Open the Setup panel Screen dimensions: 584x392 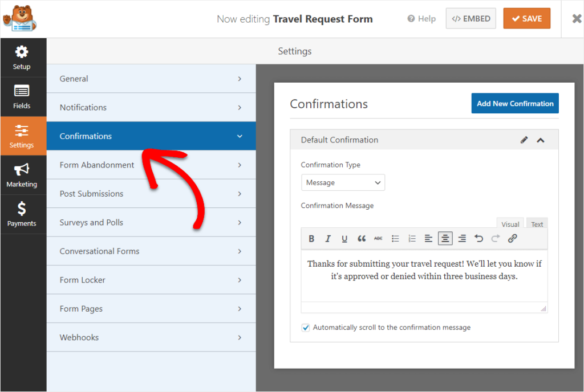click(x=23, y=57)
